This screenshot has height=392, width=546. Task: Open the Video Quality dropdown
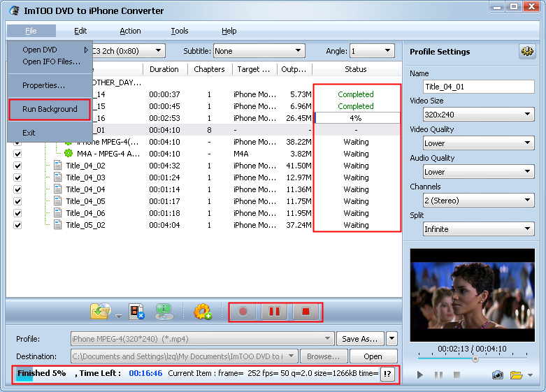click(479, 143)
